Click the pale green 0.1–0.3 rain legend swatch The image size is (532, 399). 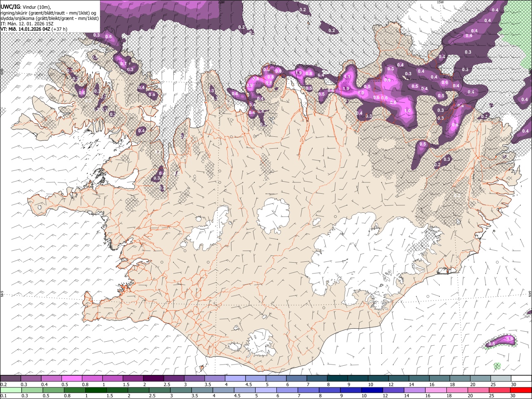pyautogui.click(x=10, y=390)
